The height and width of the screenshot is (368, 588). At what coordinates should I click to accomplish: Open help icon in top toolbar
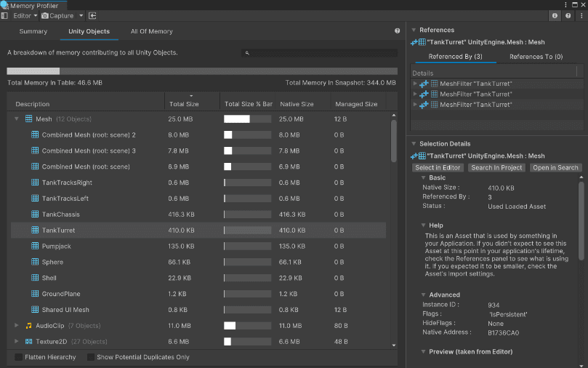click(x=568, y=16)
